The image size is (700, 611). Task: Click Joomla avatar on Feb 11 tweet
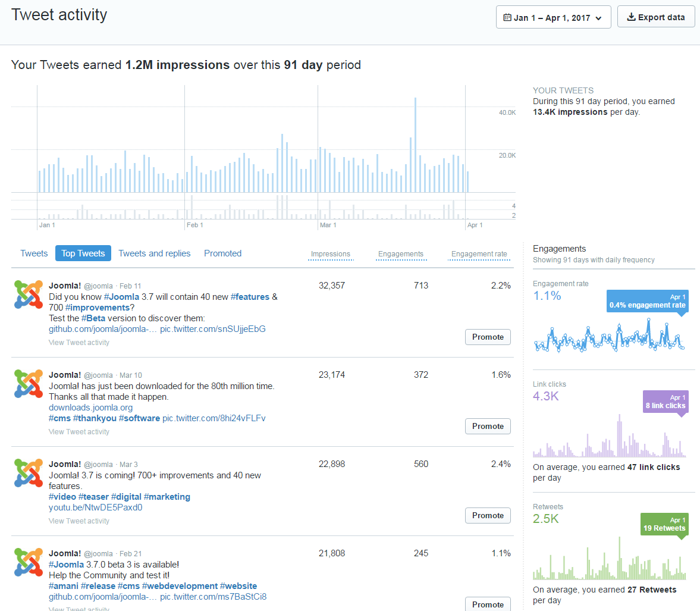[29, 294]
